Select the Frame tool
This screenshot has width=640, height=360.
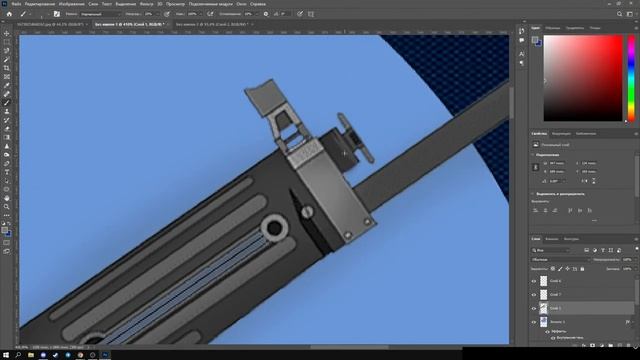tap(7, 77)
